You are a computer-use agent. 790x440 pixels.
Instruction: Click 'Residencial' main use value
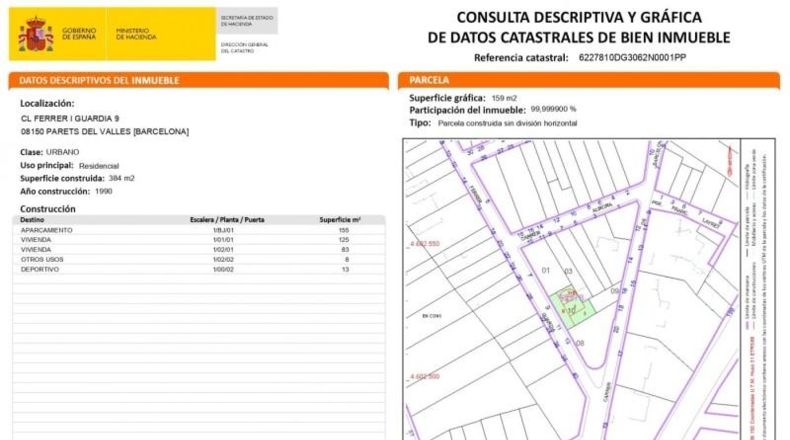pyautogui.click(x=99, y=166)
